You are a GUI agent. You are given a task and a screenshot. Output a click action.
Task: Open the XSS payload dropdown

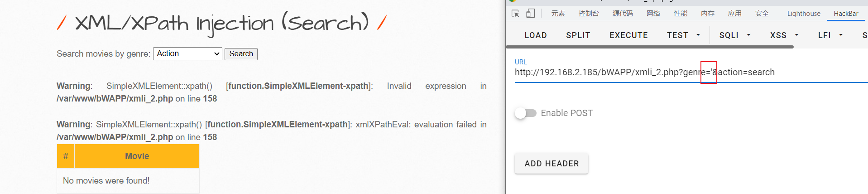click(x=784, y=35)
